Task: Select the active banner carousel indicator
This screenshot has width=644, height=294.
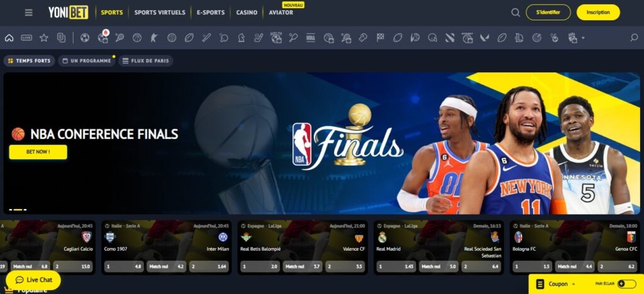Action: click(18, 210)
